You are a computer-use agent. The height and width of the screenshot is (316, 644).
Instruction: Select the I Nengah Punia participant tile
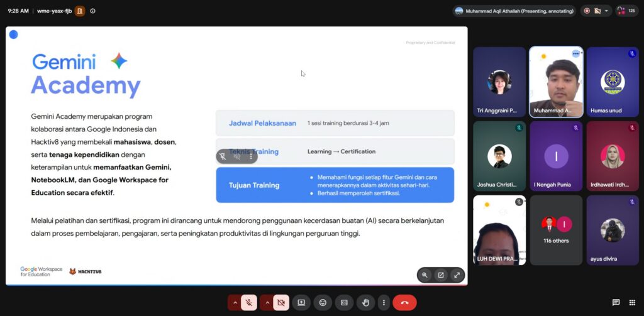tap(556, 156)
